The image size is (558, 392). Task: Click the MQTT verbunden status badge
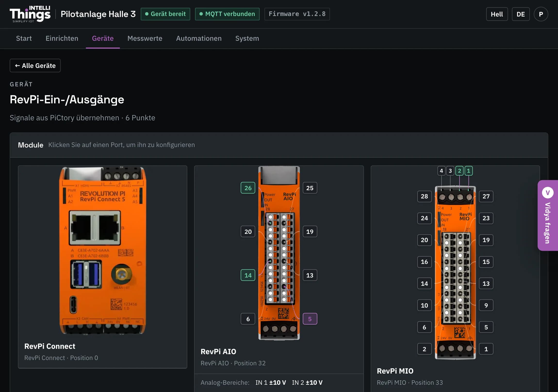coord(227,14)
